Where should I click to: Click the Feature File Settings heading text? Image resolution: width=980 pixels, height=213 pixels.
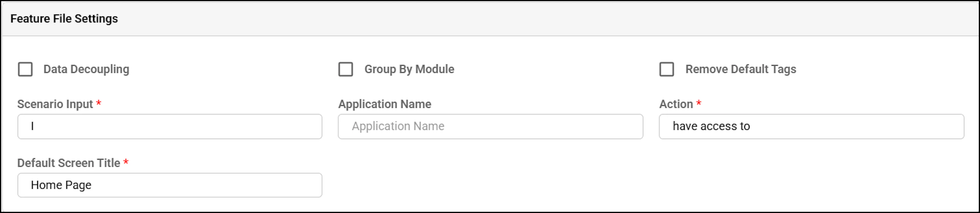(64, 19)
